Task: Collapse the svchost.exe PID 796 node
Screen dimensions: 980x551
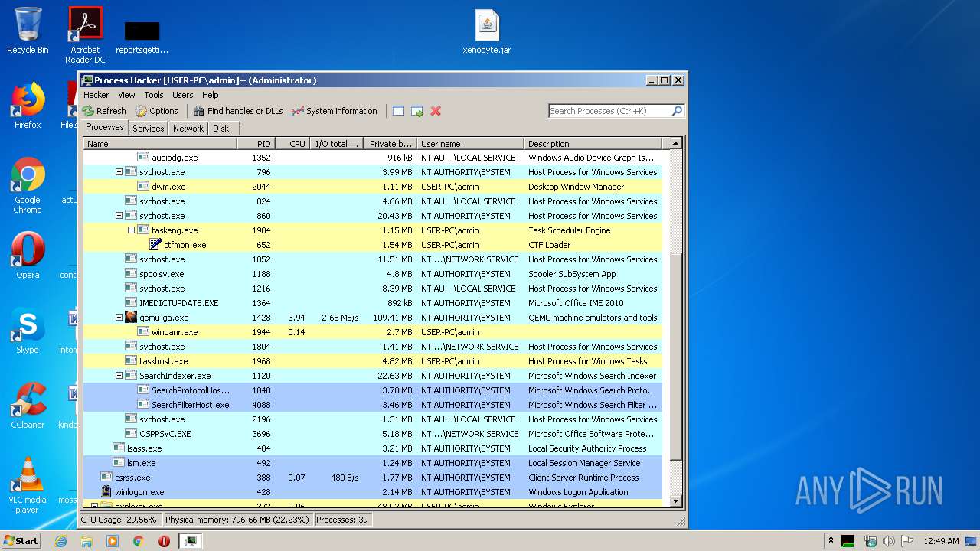Action: (x=119, y=172)
